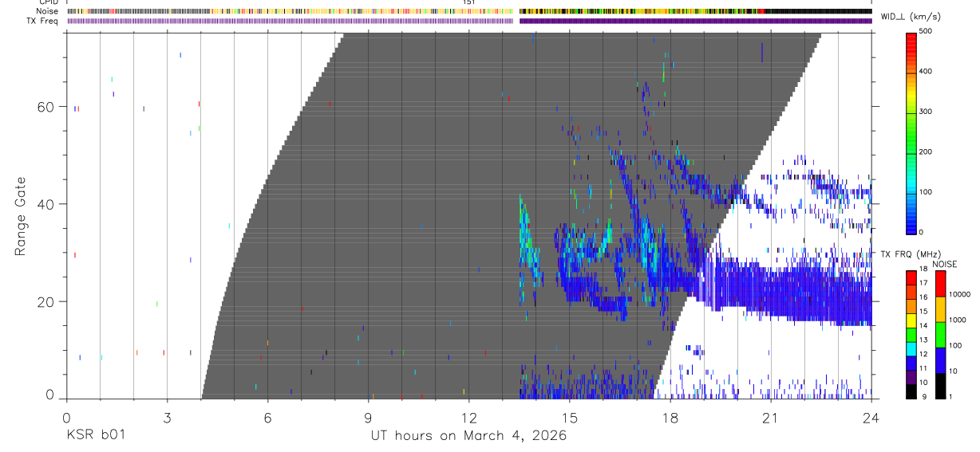Click the 'Range Gate' y-axis title
The width and height of the screenshot is (980, 452).
coord(20,216)
